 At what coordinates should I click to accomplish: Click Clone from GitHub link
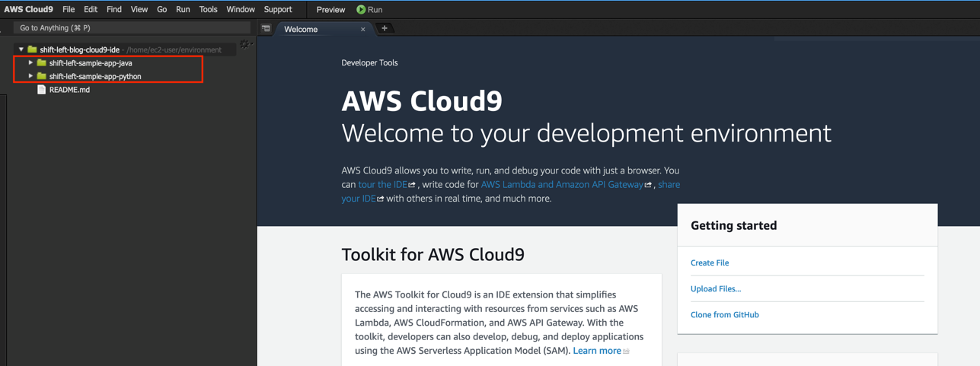point(725,314)
